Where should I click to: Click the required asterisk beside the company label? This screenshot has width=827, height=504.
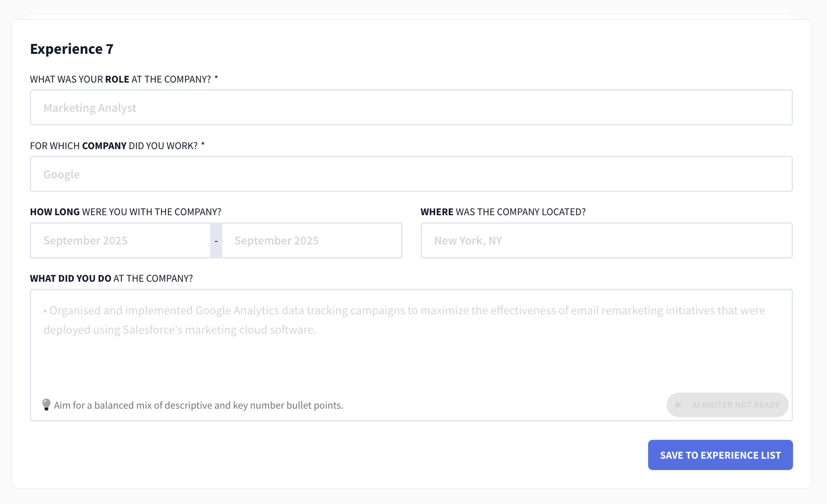(203, 144)
